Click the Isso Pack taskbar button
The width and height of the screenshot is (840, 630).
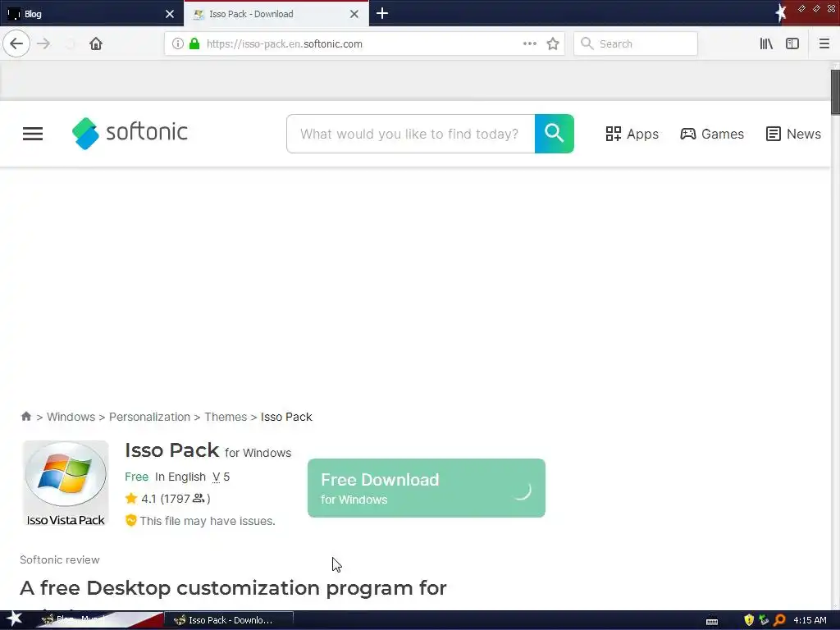[228, 620]
